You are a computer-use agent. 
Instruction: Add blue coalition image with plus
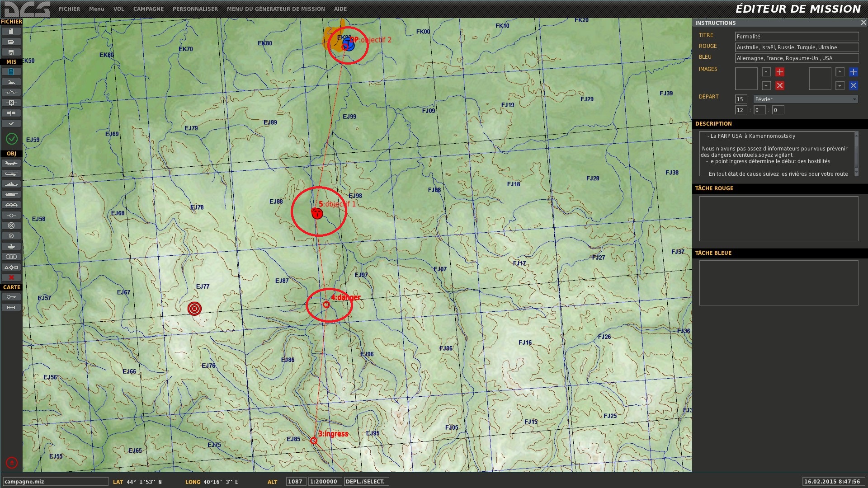tap(854, 72)
